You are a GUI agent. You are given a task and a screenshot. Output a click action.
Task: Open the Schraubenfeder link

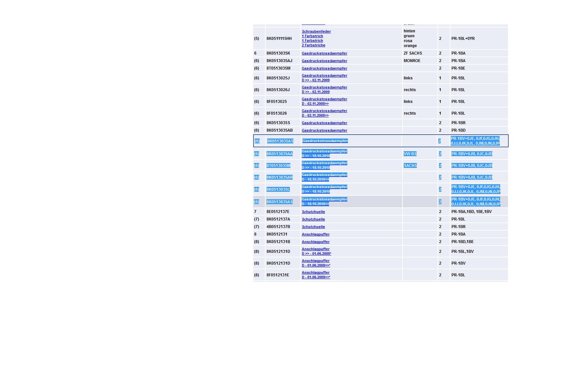[x=316, y=31]
